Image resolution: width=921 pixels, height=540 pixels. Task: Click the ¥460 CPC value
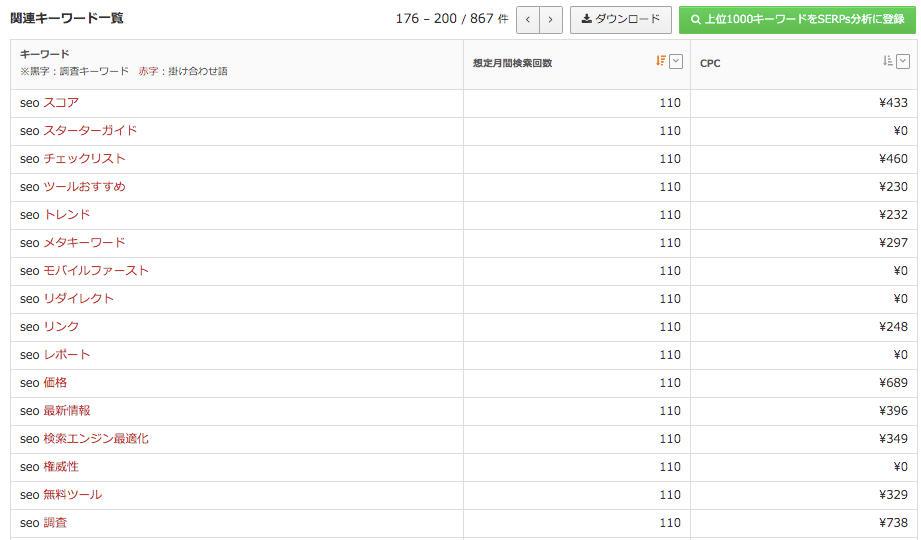[893, 159]
